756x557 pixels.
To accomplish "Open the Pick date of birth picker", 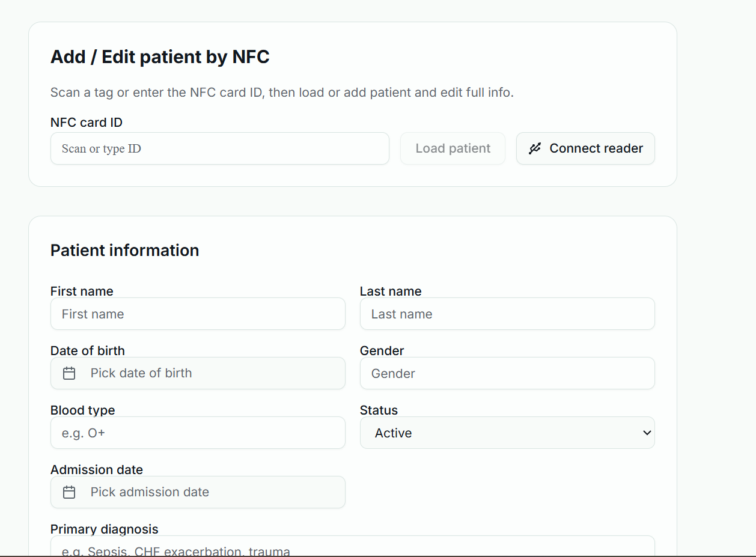I will coord(198,373).
